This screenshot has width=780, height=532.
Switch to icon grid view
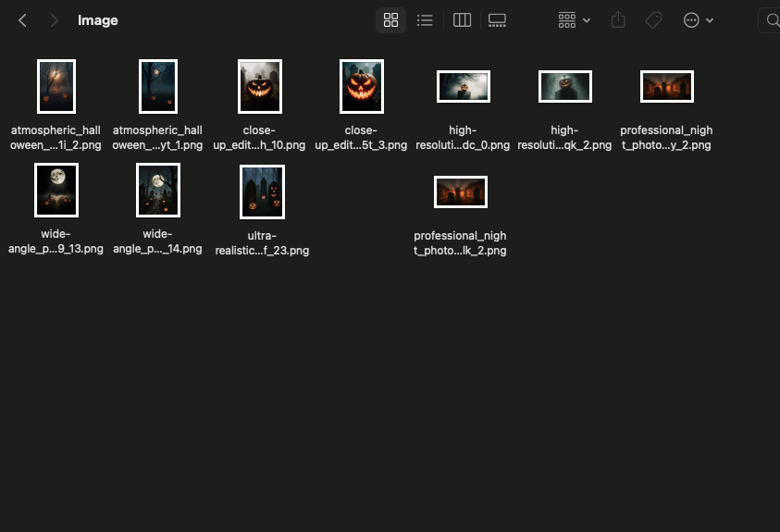[390, 20]
